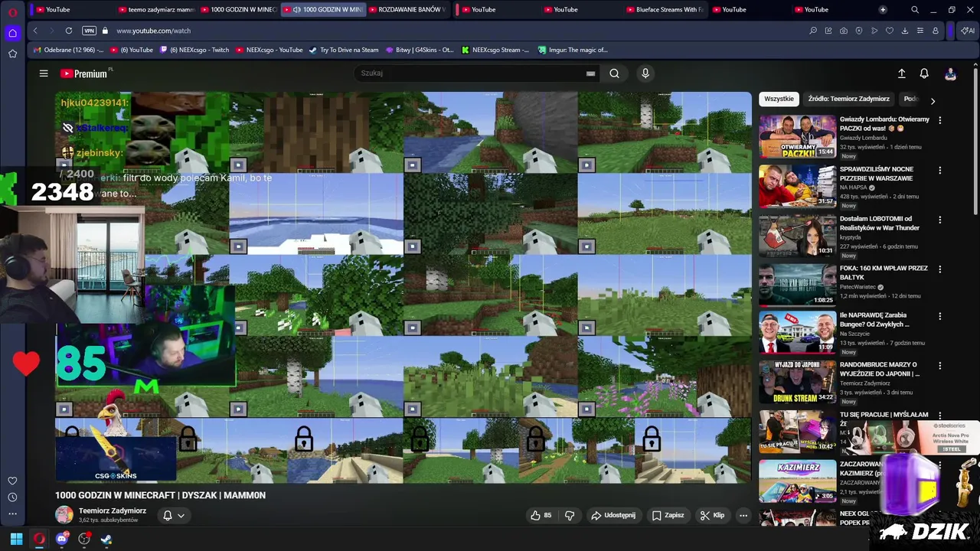Open the account avatar menu
The height and width of the screenshot is (551, 980).
950,73
